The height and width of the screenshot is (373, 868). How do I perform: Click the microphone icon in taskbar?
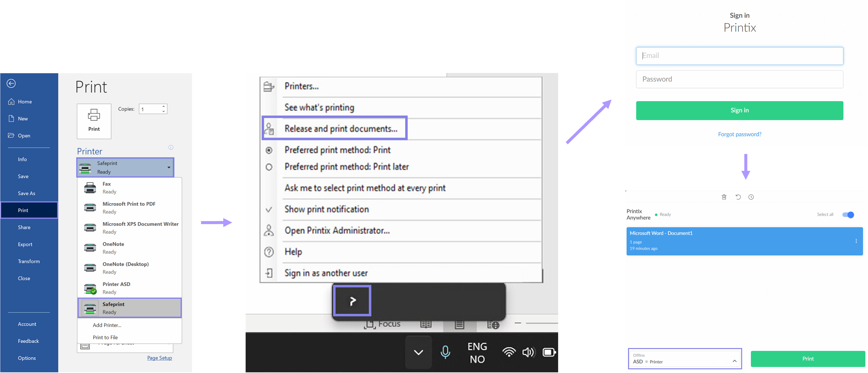tap(445, 352)
